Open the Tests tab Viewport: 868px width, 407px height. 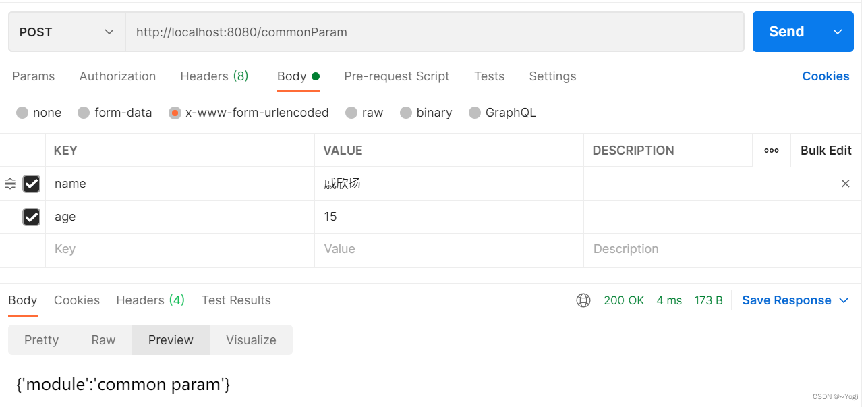[x=489, y=76]
